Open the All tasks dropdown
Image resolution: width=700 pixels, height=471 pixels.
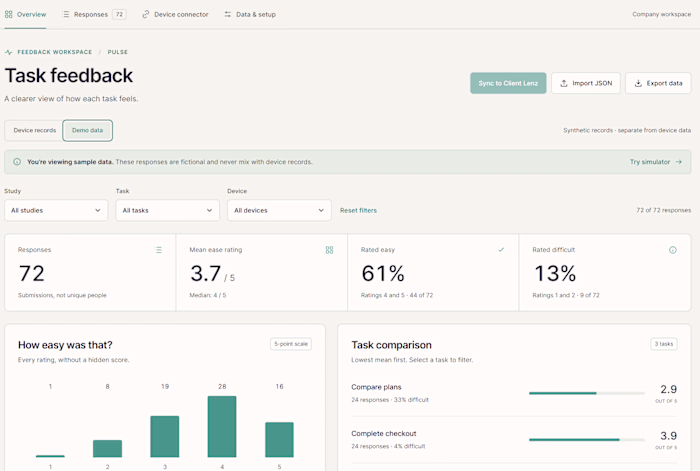coord(168,210)
